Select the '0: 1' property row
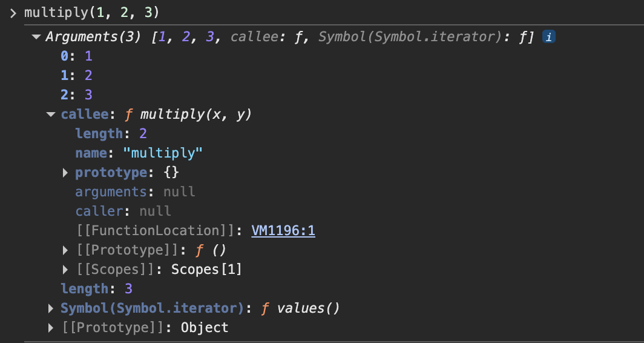This screenshot has height=343, width=644. tap(76, 56)
